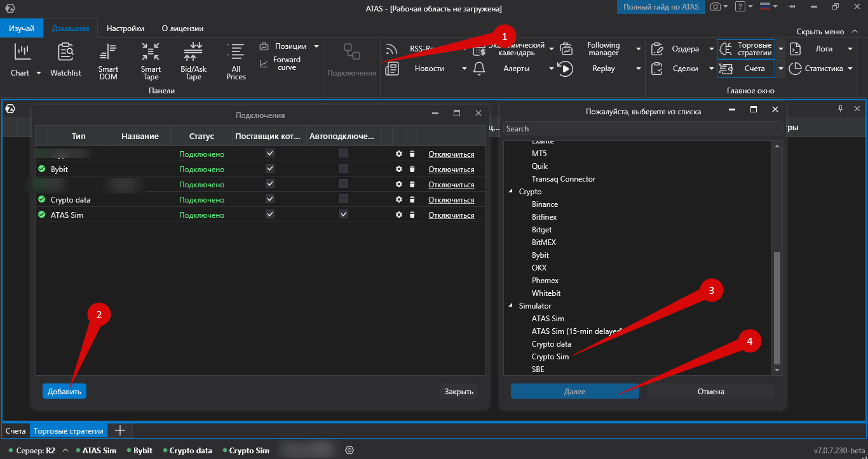
Task: Click the Replay playback icon
Action: coord(566,69)
